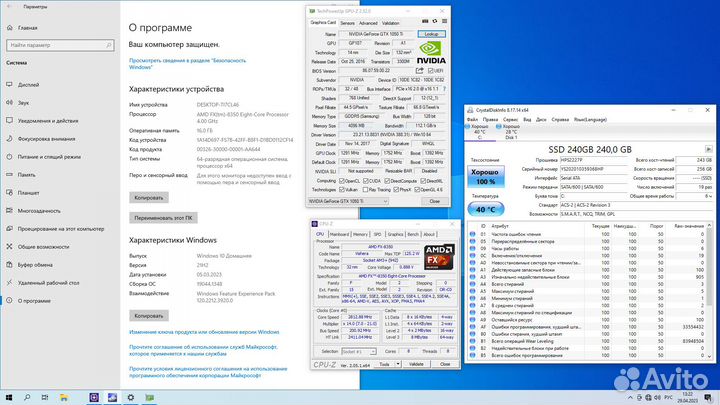Click the Lookup button in GPU-Z
Screen dimensions: 720x405
tap(432, 34)
